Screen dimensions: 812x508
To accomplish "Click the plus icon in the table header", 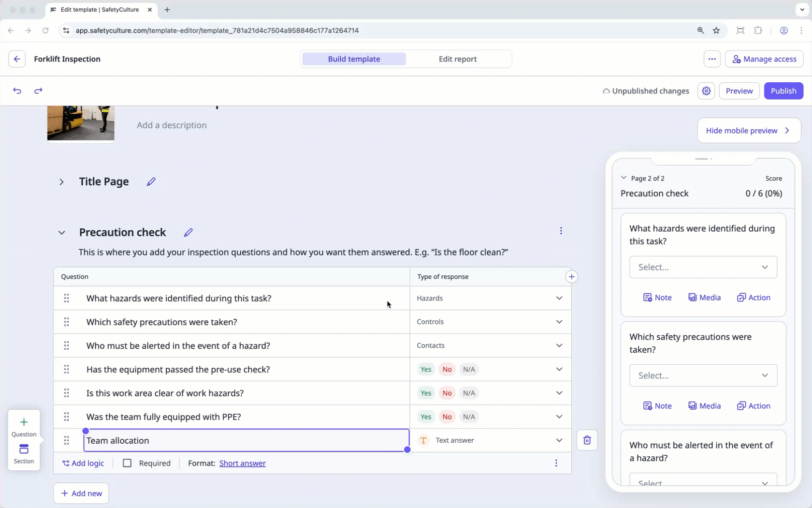I will (571, 277).
